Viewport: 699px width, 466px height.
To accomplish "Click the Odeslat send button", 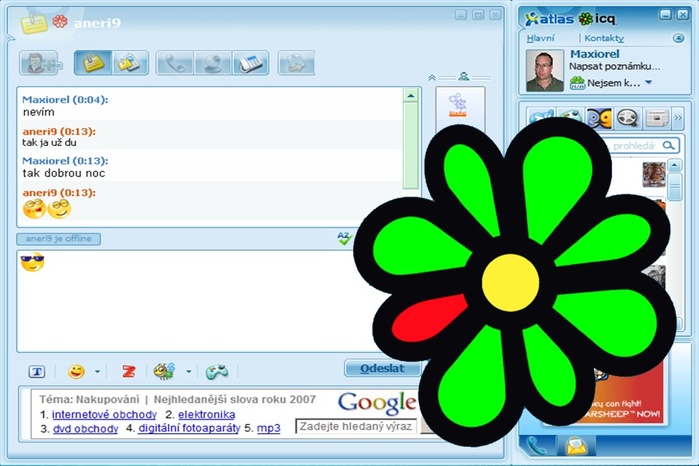I will [x=382, y=368].
